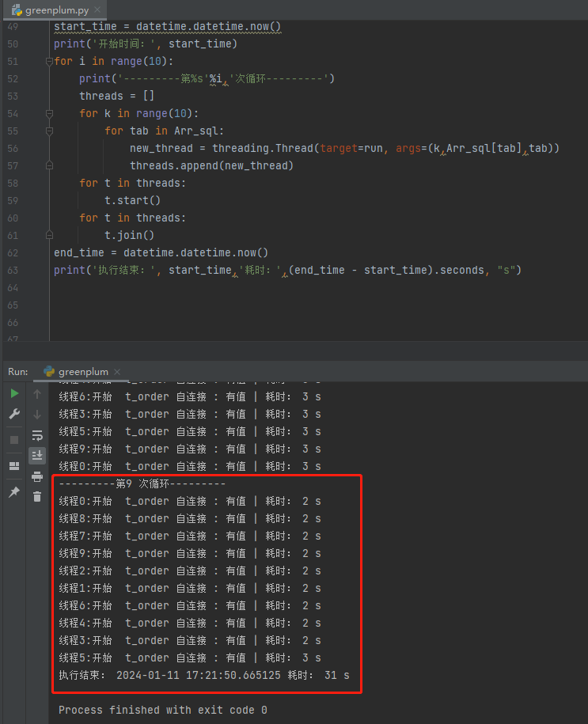The image size is (588, 724).
Task: Click the 'threads = []' code line
Action: [x=116, y=96]
